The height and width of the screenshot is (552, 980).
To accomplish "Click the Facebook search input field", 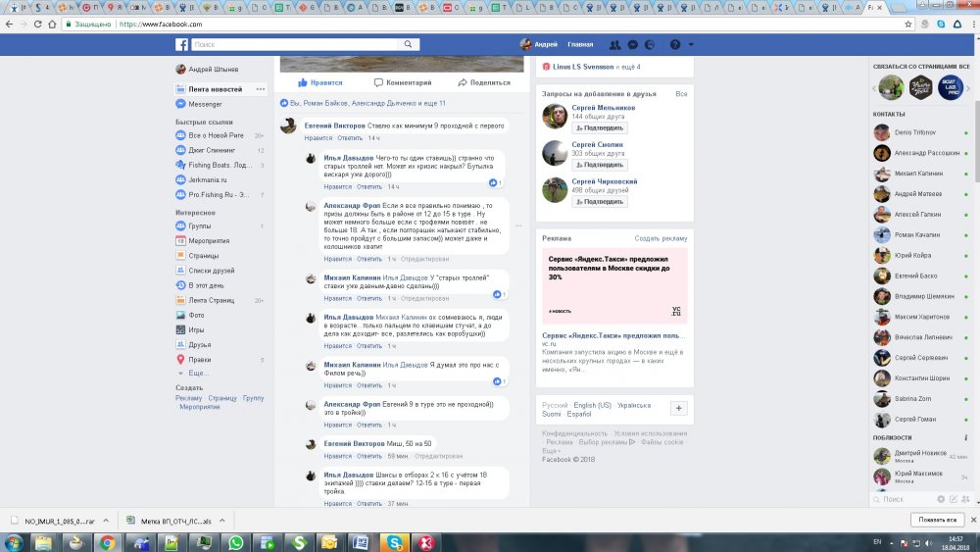I will (x=294, y=45).
